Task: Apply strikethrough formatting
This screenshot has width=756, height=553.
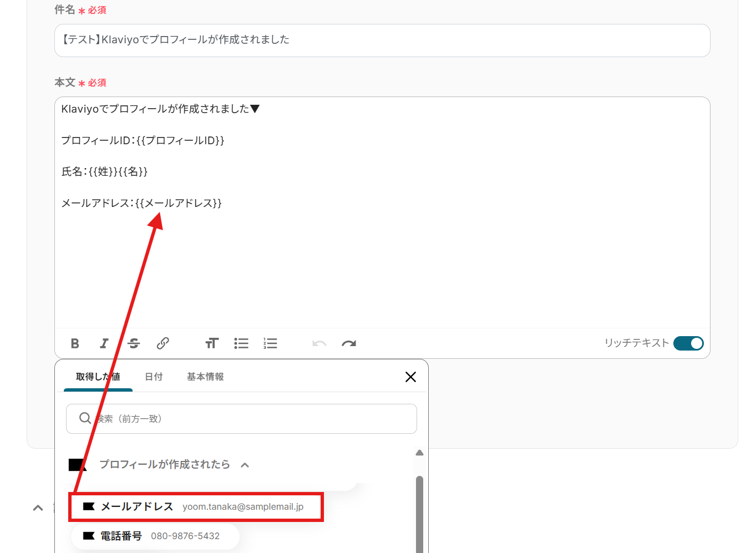Action: (134, 343)
